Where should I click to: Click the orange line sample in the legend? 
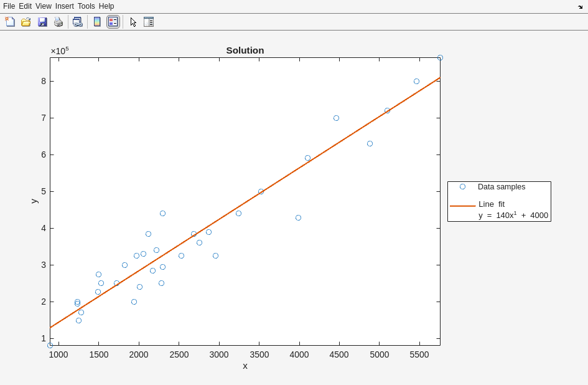[x=462, y=206]
